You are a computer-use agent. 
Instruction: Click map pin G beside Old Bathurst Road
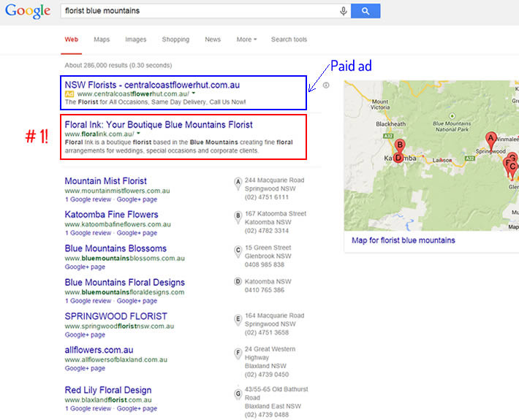[238, 394]
